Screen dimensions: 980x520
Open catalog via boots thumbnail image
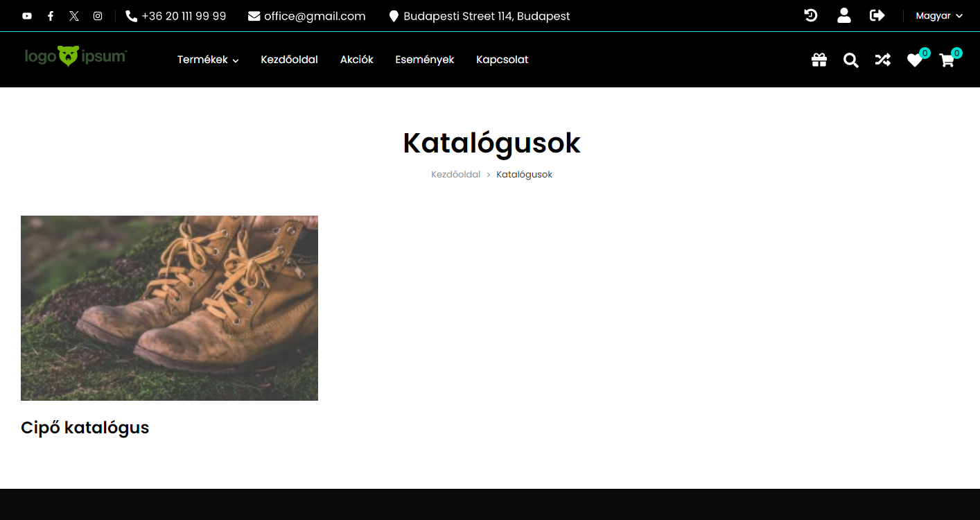pos(169,308)
